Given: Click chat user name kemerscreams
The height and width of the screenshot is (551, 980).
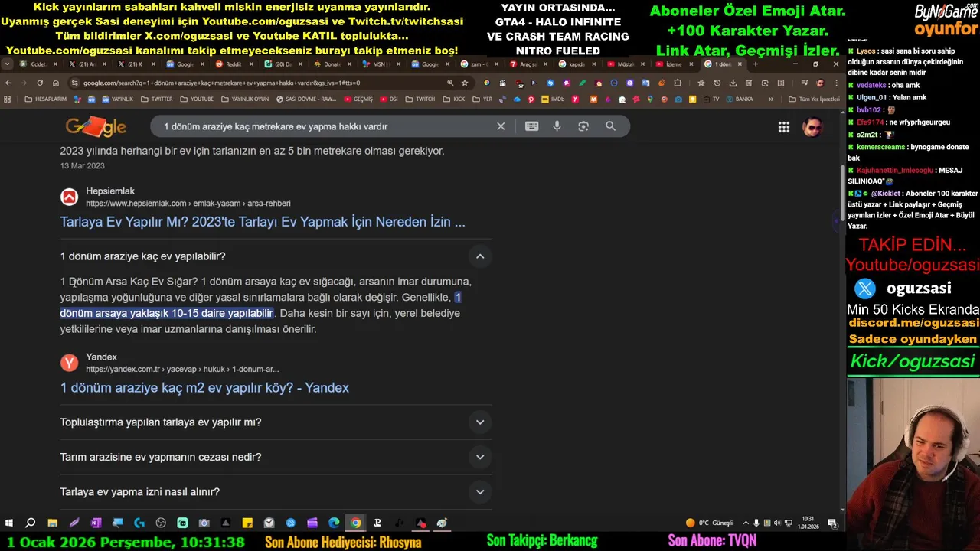Looking at the screenshot, I should tap(880, 147).
